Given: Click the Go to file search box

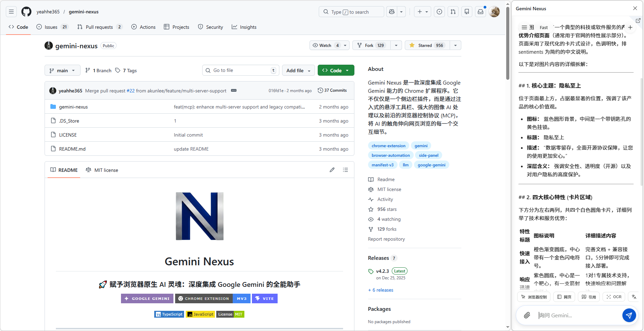Looking at the screenshot, I should click(241, 70).
